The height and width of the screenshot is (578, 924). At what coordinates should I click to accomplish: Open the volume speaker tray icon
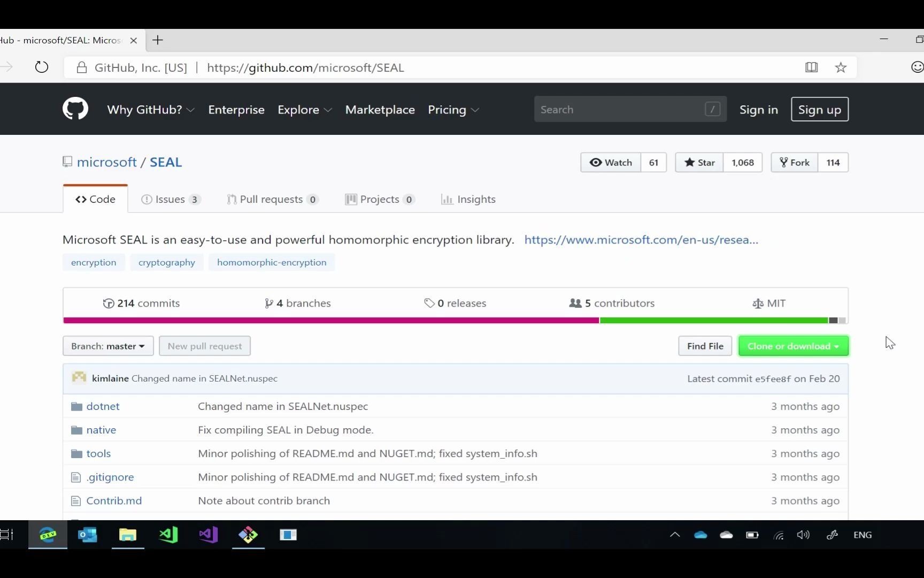pos(803,535)
